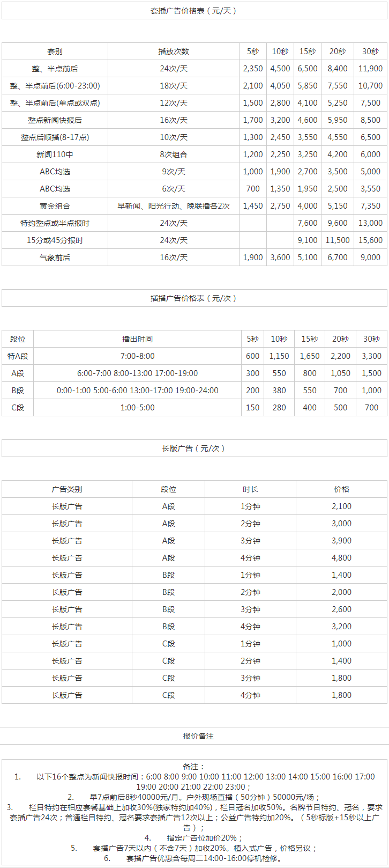The image size is (389, 868).
Task: Select the 15分或45分报时 row
Action: [194, 240]
